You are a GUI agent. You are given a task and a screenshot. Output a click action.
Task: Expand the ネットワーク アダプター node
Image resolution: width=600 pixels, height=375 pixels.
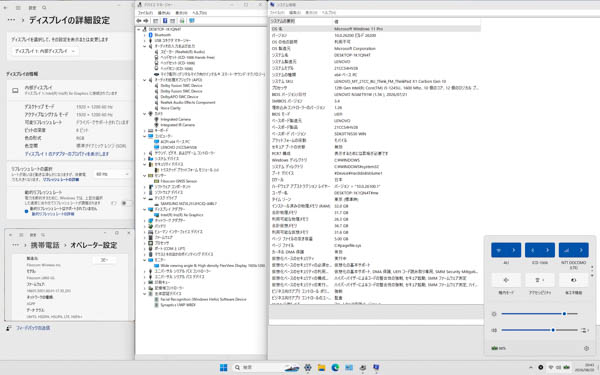145,221
